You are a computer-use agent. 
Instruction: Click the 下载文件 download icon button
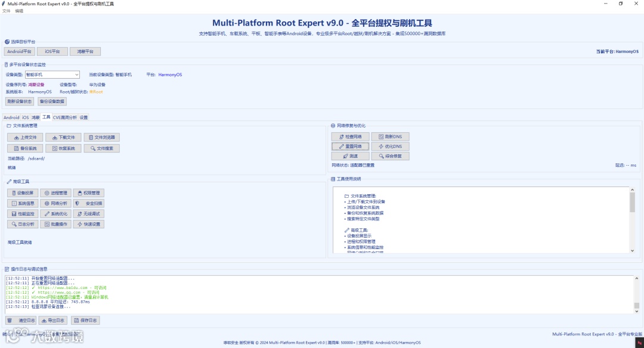(x=63, y=138)
